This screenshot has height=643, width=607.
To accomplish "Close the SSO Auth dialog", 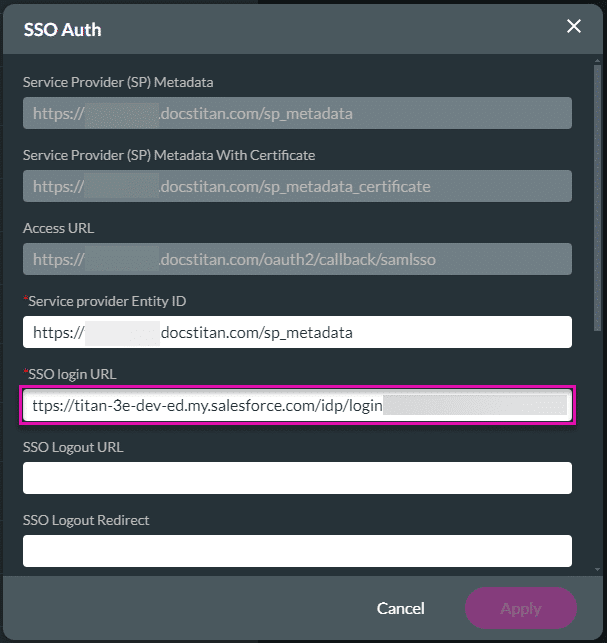I will (573, 26).
